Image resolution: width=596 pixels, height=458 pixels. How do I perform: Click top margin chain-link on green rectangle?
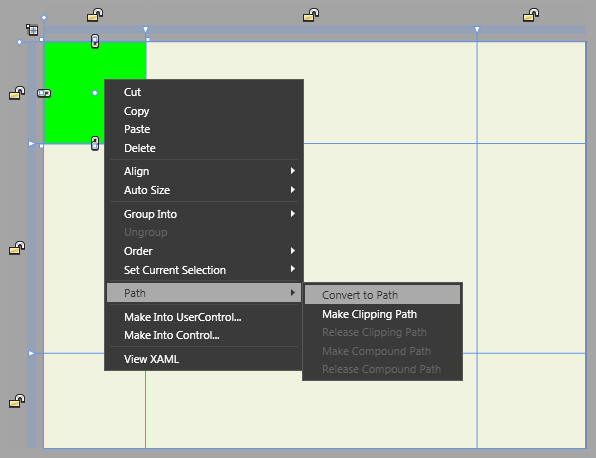95,41
